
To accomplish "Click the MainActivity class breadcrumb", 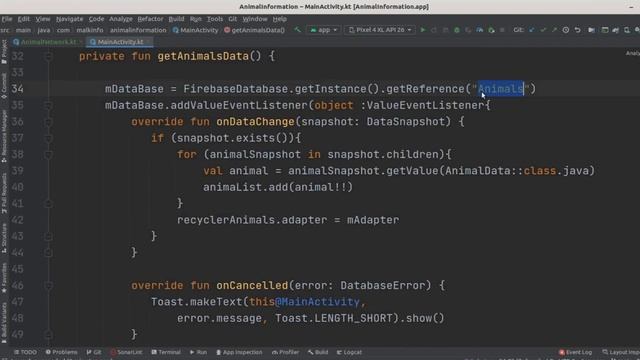I will click(x=195, y=30).
